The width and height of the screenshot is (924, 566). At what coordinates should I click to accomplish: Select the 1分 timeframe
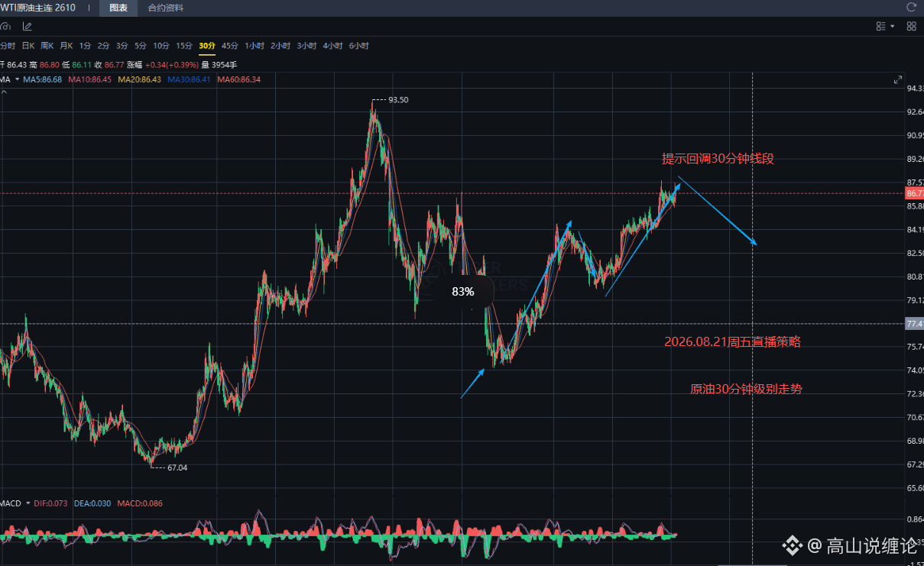[x=85, y=46]
